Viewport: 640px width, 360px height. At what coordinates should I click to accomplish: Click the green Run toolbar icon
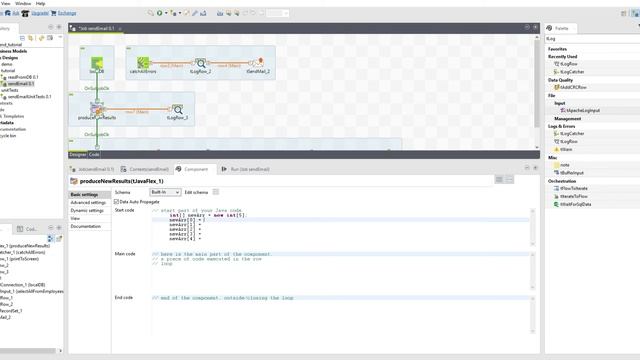160,13
